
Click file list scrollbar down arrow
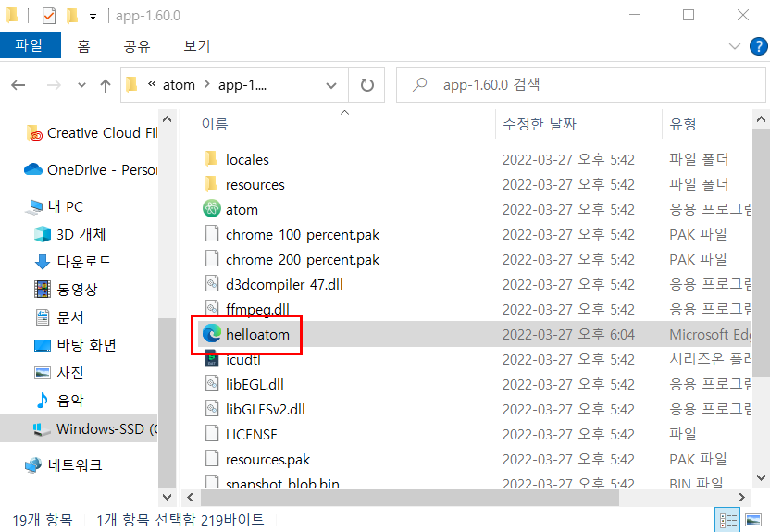click(x=761, y=477)
